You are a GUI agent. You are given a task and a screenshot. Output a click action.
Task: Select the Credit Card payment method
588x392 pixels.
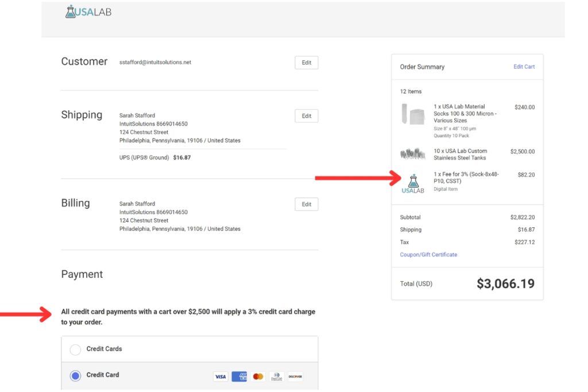[x=75, y=375]
